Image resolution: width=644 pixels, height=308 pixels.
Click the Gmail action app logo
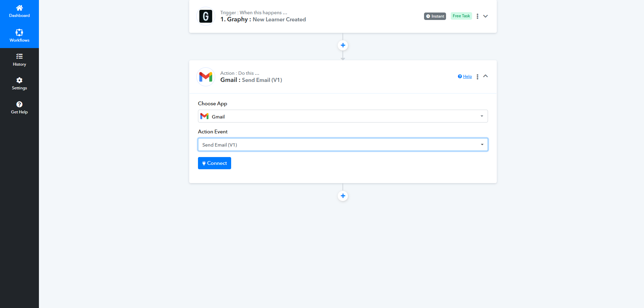click(206, 77)
